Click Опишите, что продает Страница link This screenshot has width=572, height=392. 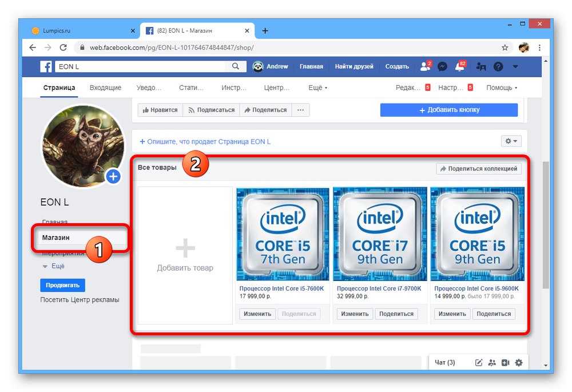coord(205,141)
